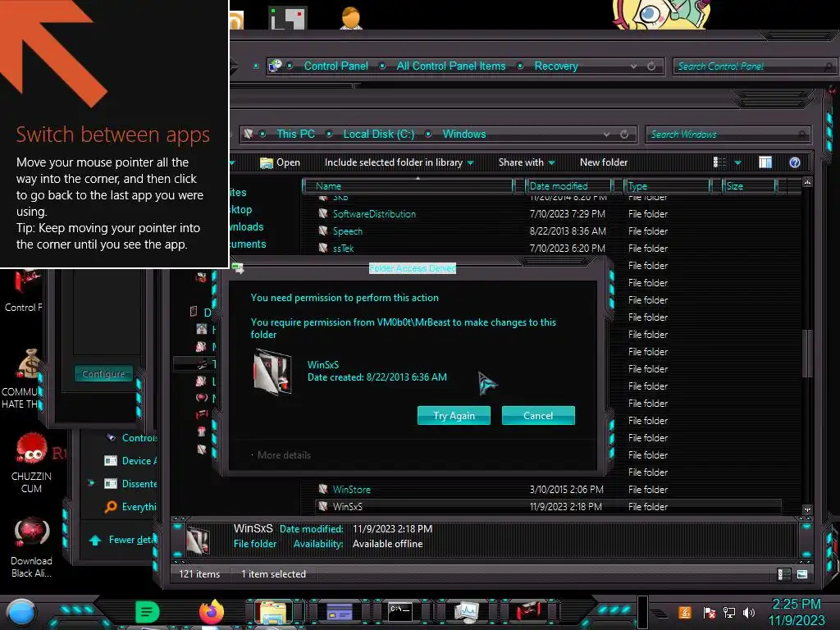Select the Everythi… entry with magnifier icon
Viewport: 840px width, 630px height.
pos(130,506)
